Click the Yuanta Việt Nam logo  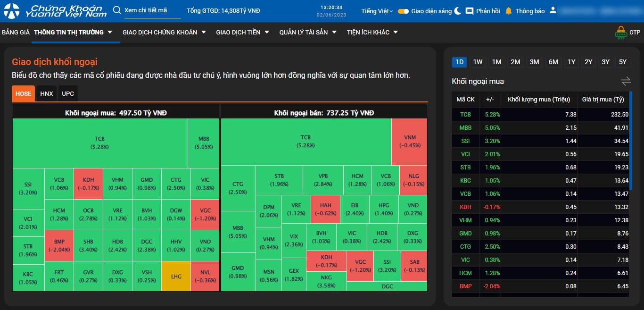[55, 11]
